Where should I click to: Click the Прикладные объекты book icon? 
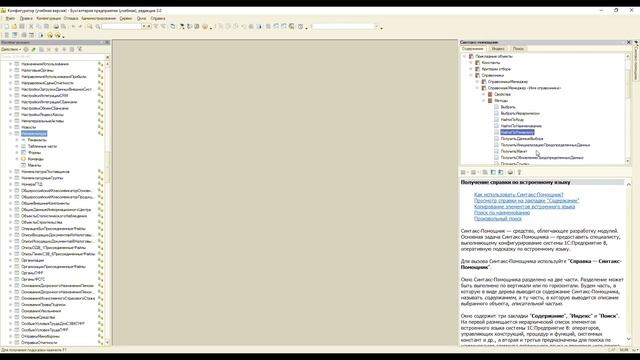point(471,56)
